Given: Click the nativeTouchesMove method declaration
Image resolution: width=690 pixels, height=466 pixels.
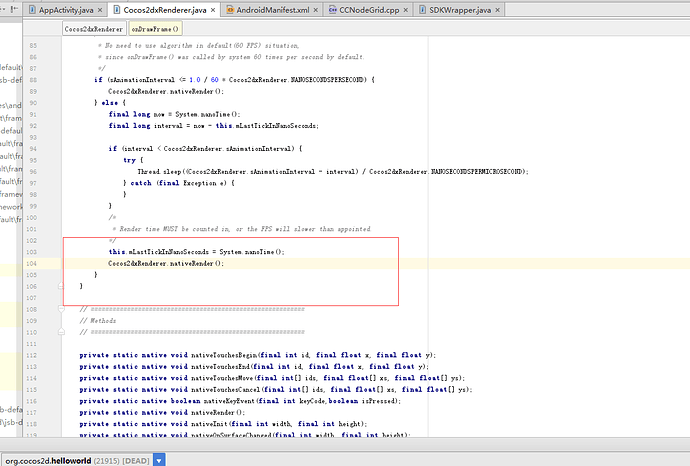Looking at the screenshot, I should 272,378.
